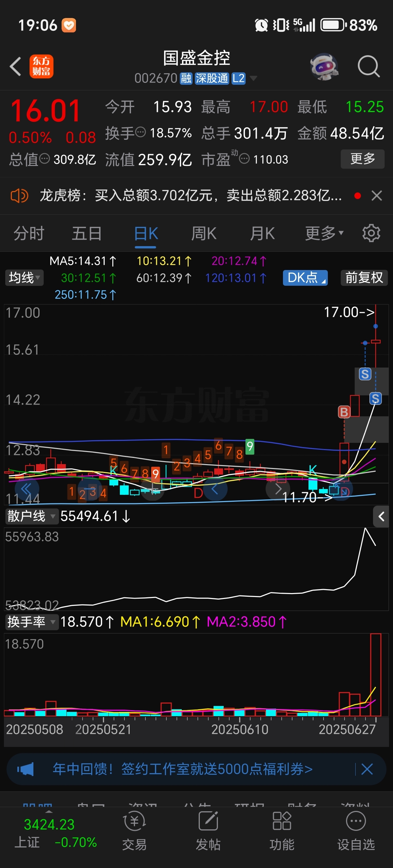
Task: Expand the 更多 period dropdown
Action: (324, 233)
